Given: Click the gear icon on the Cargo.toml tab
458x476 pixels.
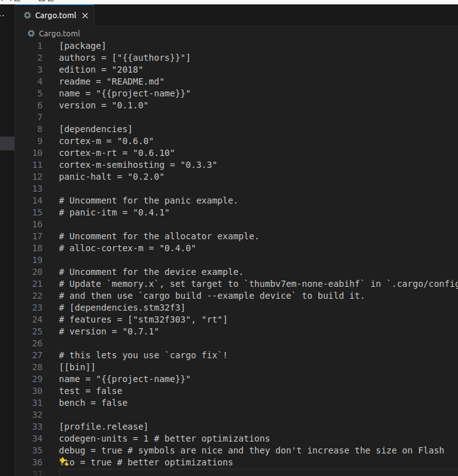Looking at the screenshot, I should (27, 15).
